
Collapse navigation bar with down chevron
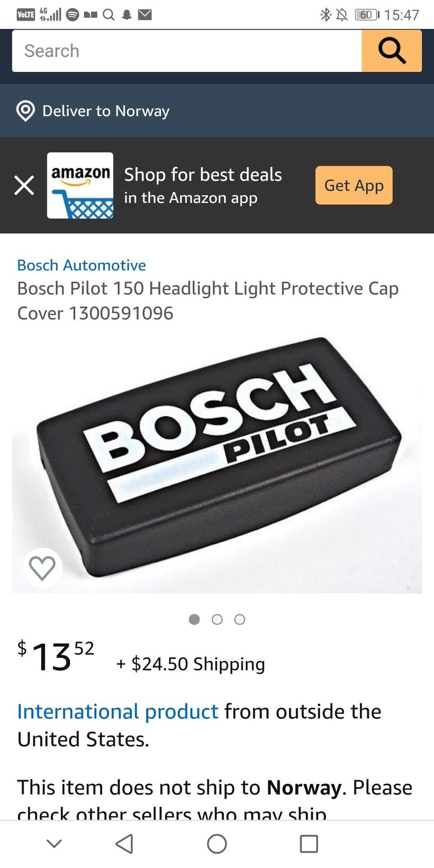coord(54,844)
